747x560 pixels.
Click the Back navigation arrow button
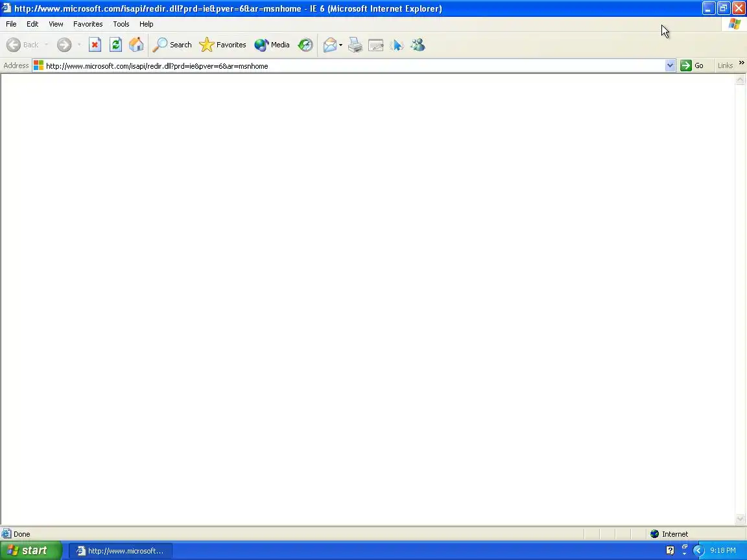pyautogui.click(x=22, y=45)
